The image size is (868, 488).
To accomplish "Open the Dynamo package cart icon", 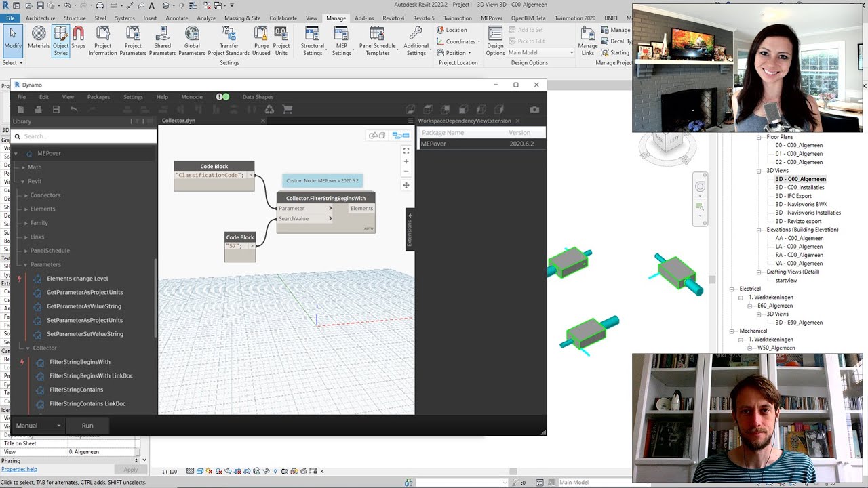I will (287, 109).
